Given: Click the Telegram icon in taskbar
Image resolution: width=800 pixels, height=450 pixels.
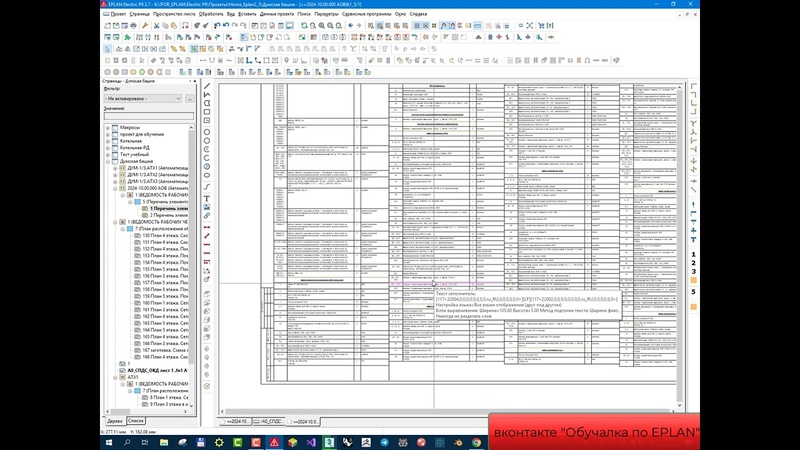Looking at the screenshot, I should click(x=384, y=442).
